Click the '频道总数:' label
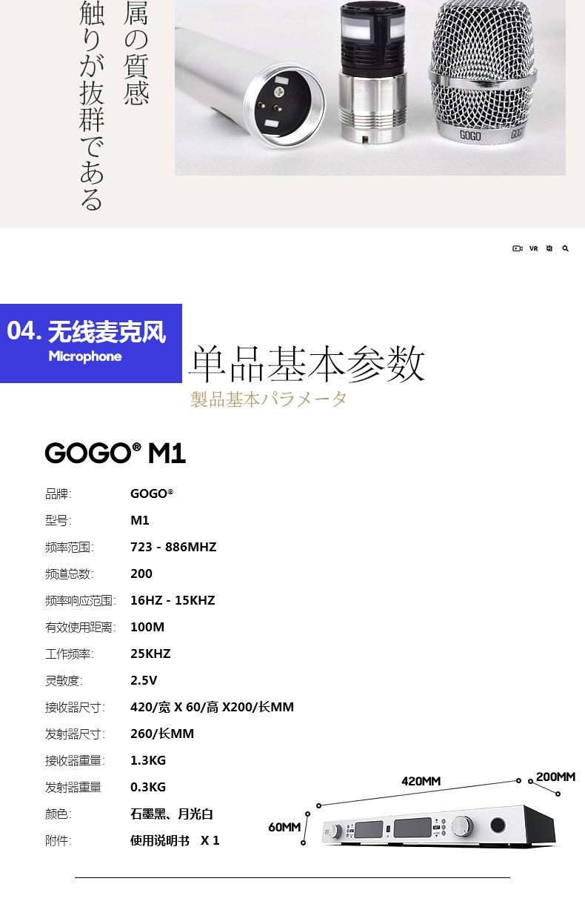Screen dimensions: 585x924 pyautogui.click(x=70, y=574)
